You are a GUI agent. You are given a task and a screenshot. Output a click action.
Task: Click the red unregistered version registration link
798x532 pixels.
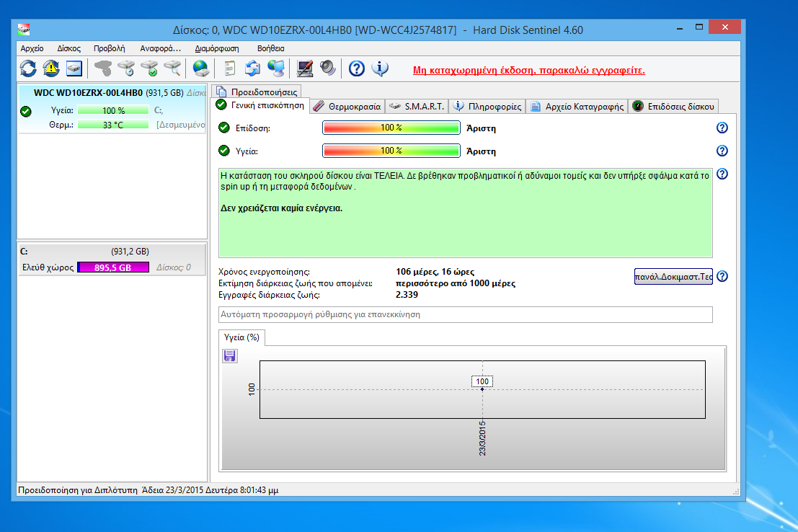coord(529,70)
